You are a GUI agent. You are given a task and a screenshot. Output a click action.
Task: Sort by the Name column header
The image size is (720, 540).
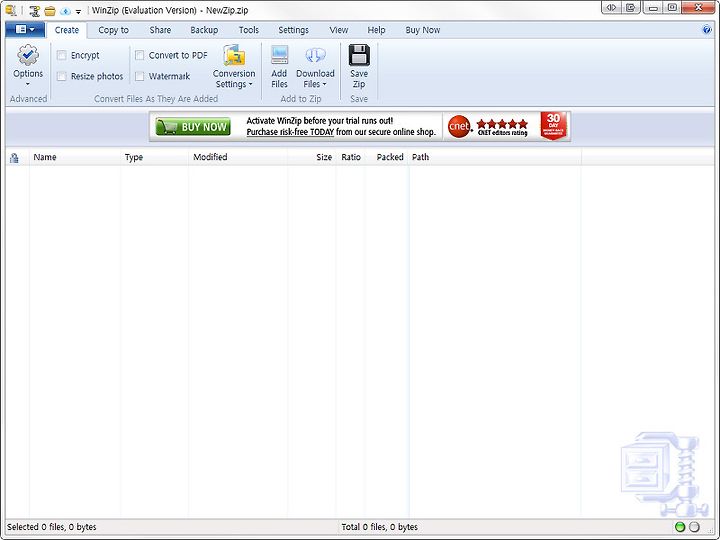[x=75, y=157]
